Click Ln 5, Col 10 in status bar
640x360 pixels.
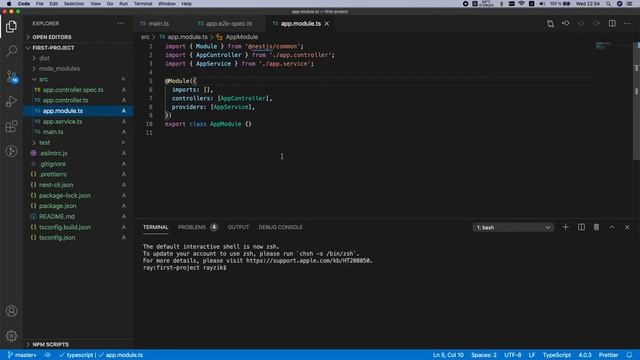[x=448, y=355]
